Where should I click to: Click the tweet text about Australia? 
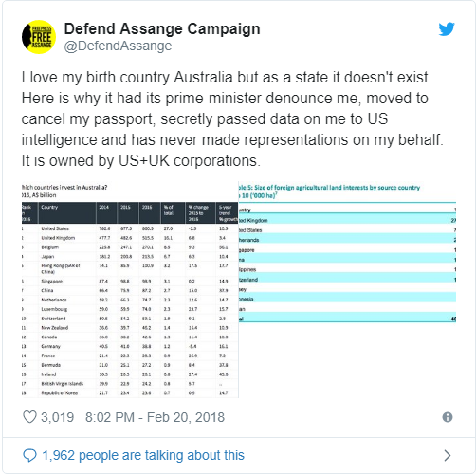[x=232, y=118]
